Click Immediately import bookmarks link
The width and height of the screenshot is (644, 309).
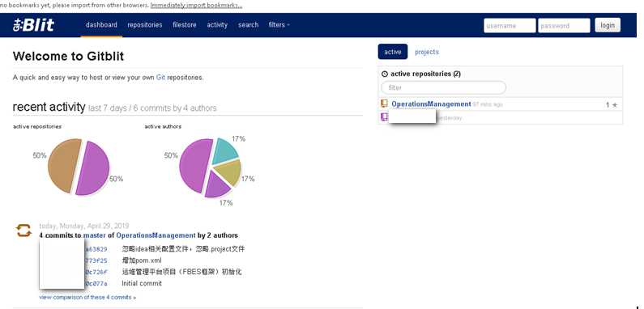point(196,6)
